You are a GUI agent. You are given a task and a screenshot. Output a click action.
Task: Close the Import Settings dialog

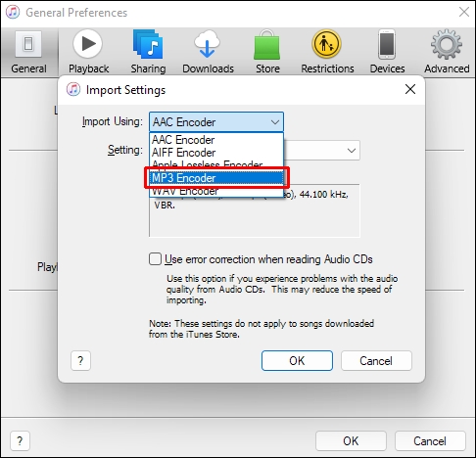pos(410,89)
